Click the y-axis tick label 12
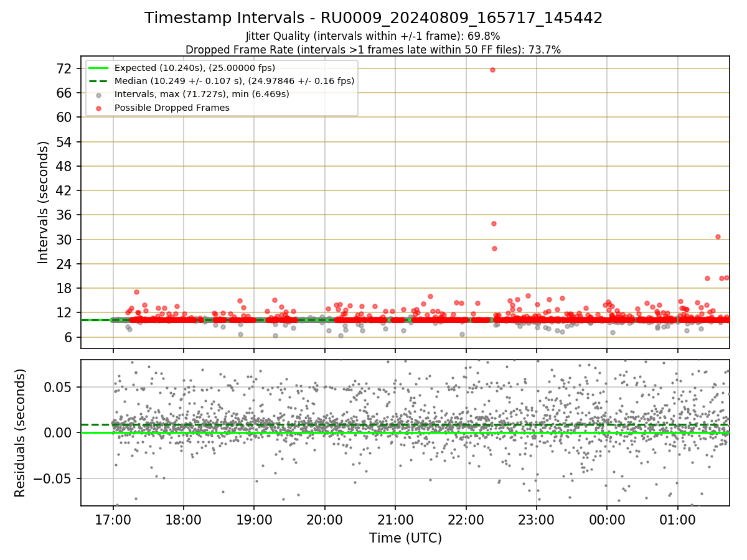The height and width of the screenshot is (560, 747). tap(65, 312)
